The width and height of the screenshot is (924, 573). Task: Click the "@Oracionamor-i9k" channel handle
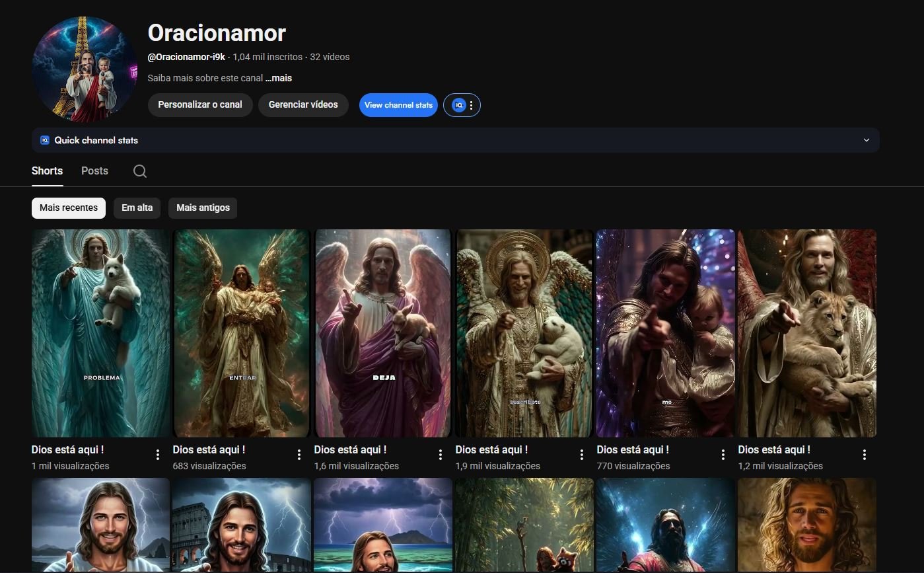(186, 57)
